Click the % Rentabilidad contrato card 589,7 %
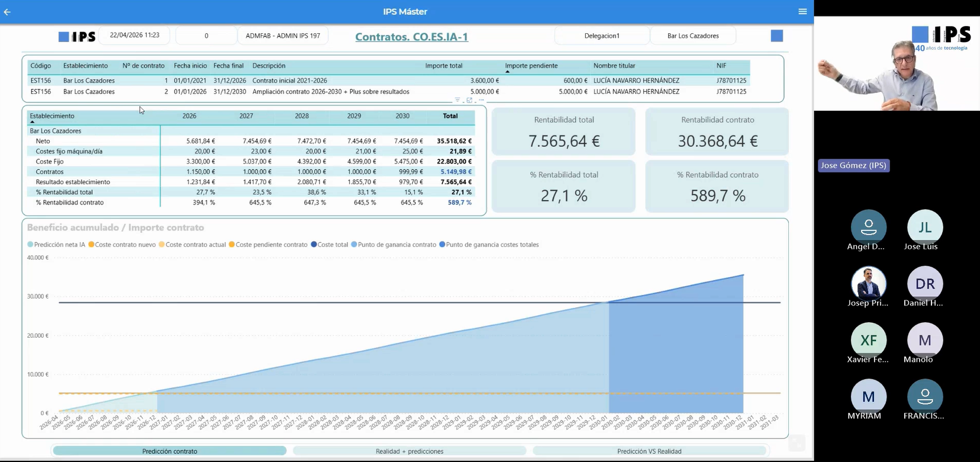This screenshot has width=980, height=462. point(717,186)
